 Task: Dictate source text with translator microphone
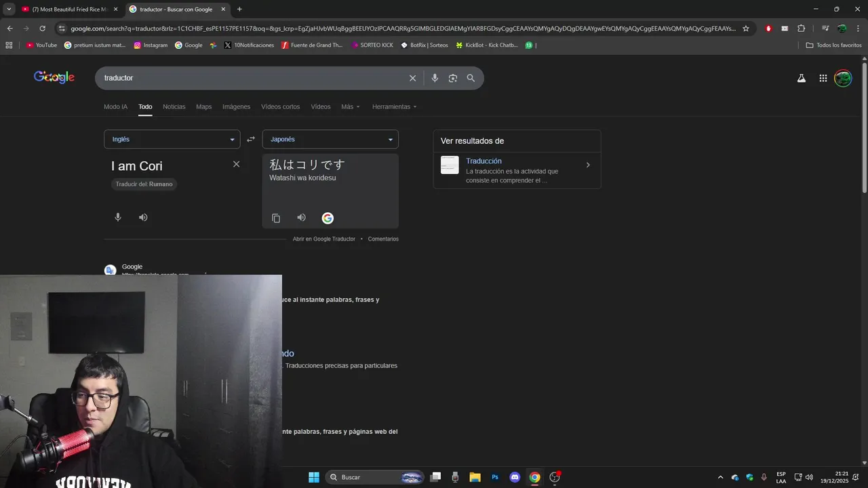[118, 218]
